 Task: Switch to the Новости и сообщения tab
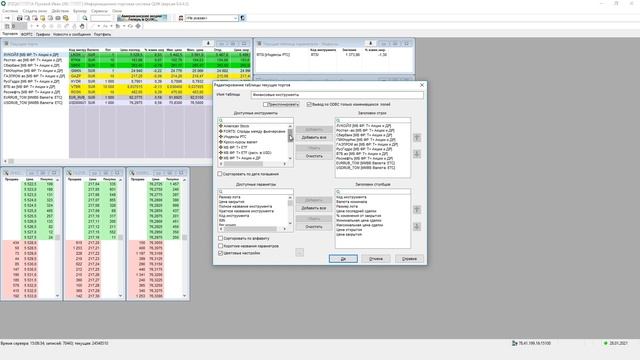pos(72,34)
